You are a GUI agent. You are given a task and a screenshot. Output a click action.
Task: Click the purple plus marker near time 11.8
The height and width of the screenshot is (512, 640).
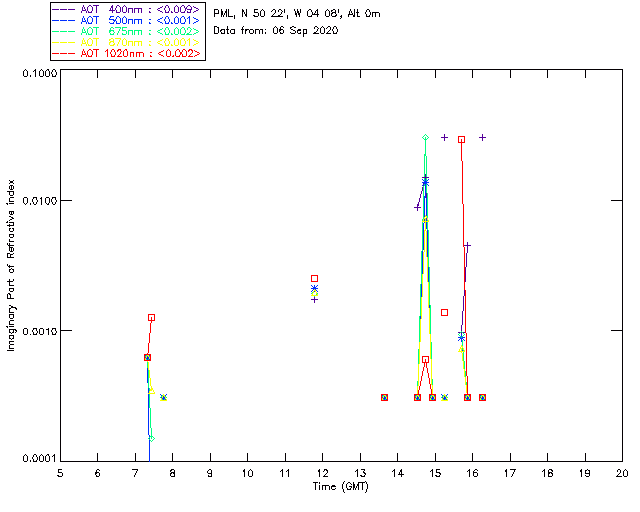314,300
